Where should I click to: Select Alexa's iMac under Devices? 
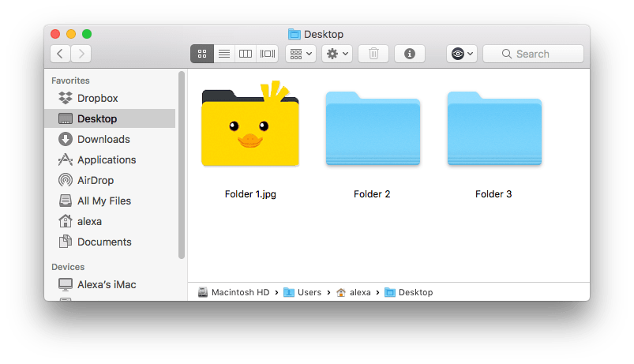(x=110, y=285)
